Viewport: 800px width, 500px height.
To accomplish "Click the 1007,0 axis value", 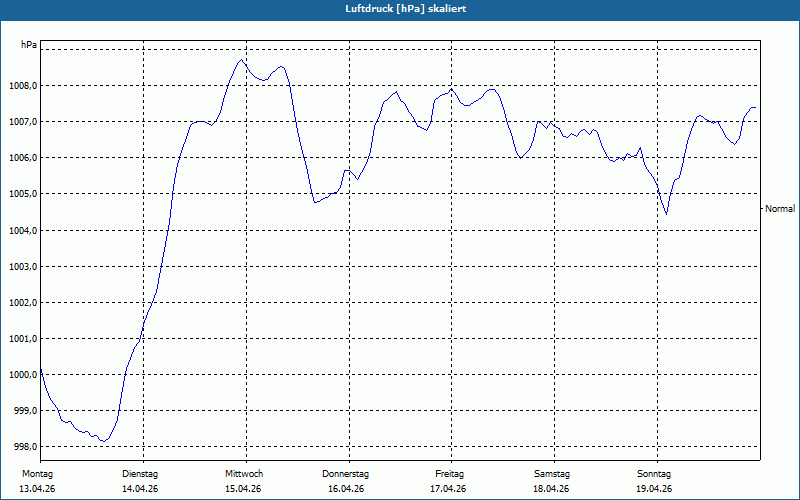I will tap(23, 121).
